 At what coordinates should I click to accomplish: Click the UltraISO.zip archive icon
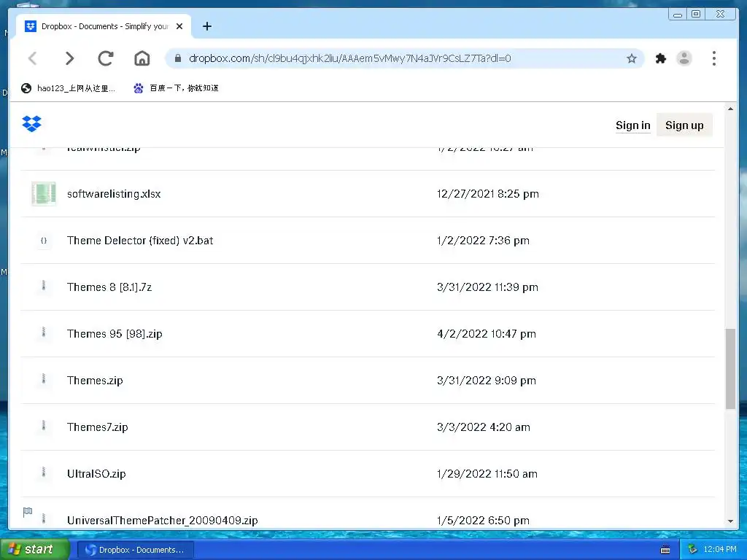click(x=44, y=473)
